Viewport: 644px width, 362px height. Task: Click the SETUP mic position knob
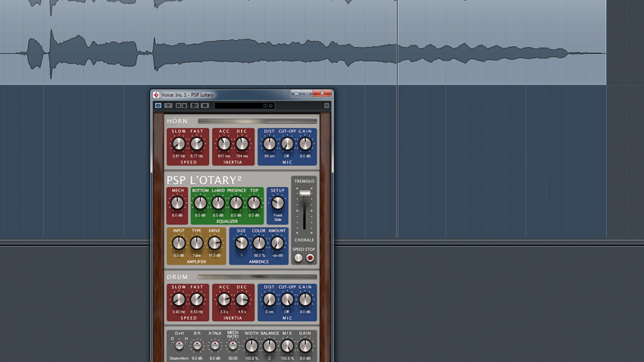click(x=277, y=203)
